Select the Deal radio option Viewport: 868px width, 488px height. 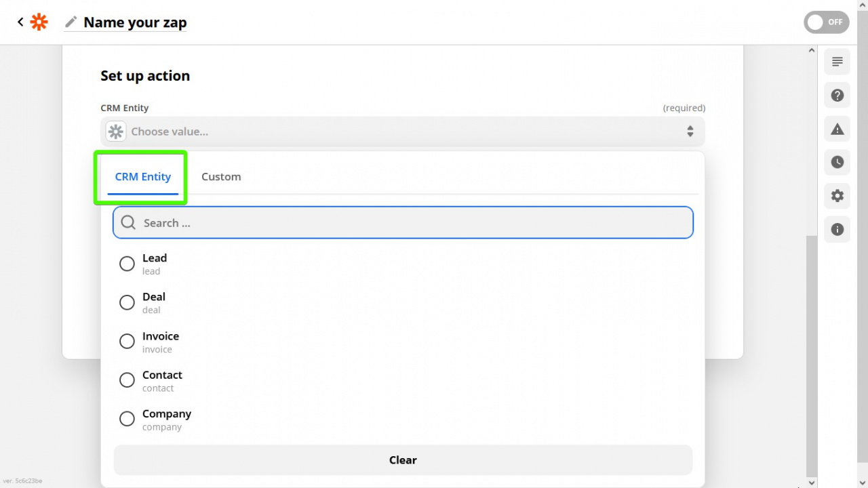(127, 302)
